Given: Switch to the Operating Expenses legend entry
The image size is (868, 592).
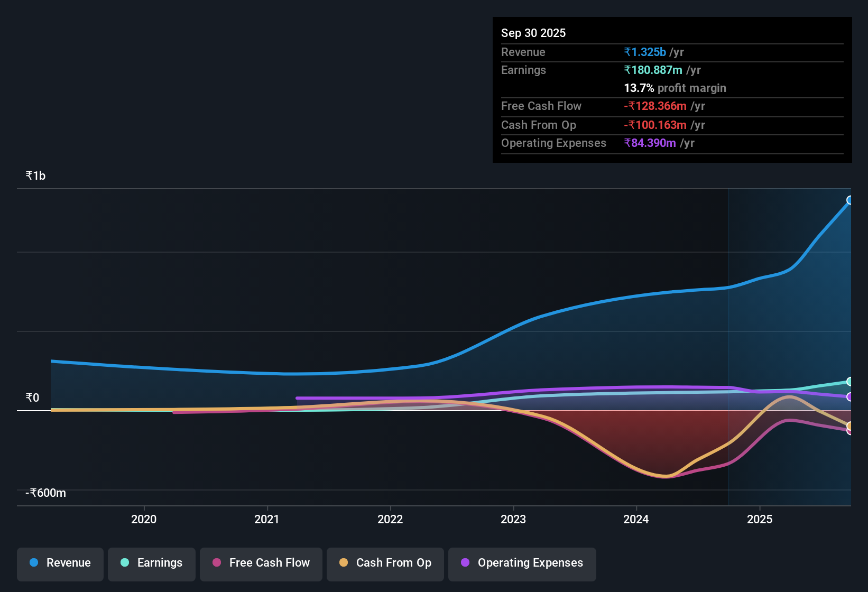Looking at the screenshot, I should coord(522,563).
